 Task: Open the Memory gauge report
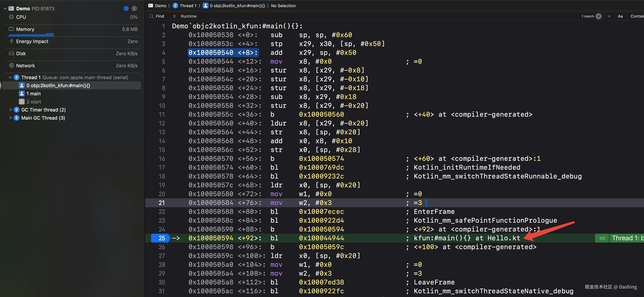[x=25, y=29]
